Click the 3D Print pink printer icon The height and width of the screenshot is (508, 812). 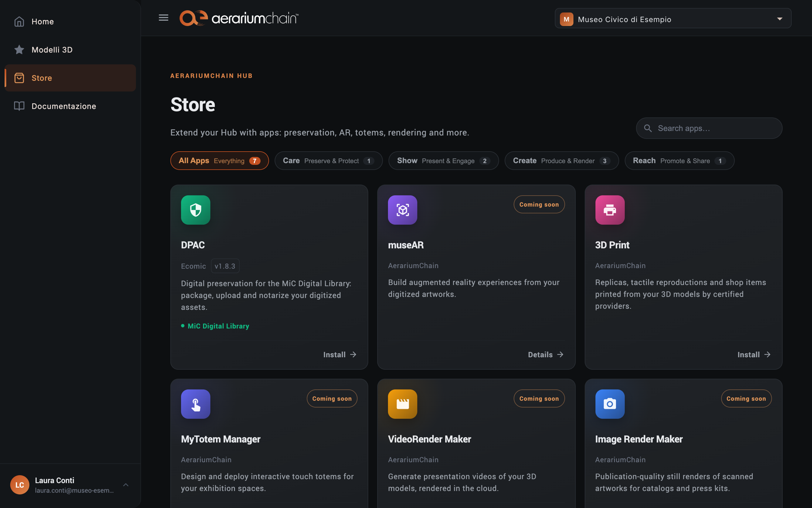(610, 210)
